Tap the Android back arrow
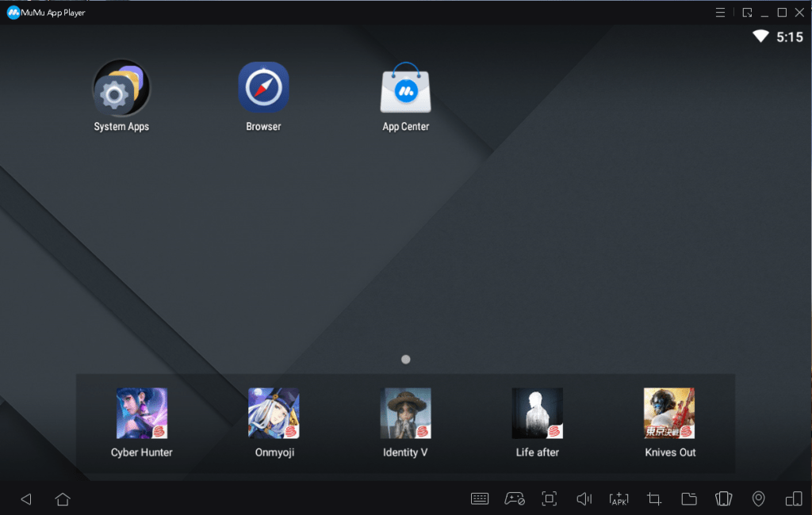 point(26,499)
